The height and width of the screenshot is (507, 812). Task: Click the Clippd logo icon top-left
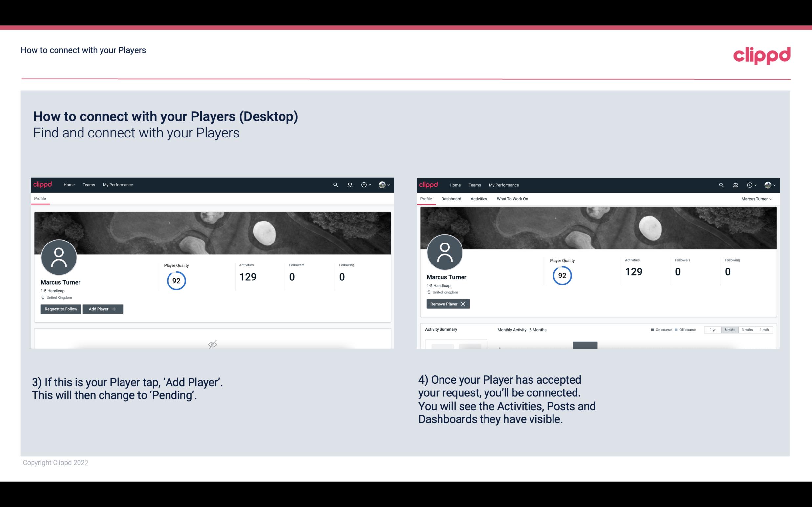(42, 184)
